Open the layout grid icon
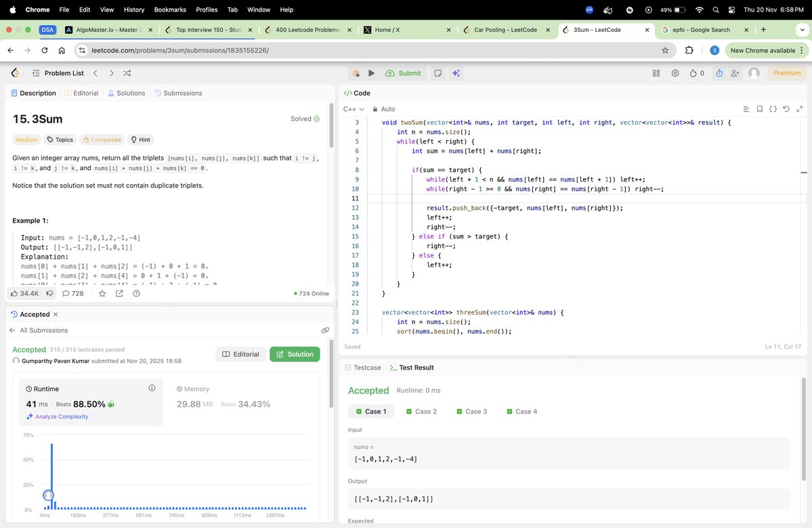The image size is (812, 528). [656, 73]
